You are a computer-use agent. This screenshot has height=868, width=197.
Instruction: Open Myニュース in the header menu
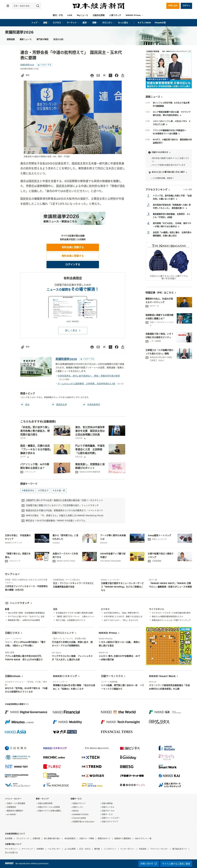point(82,15)
